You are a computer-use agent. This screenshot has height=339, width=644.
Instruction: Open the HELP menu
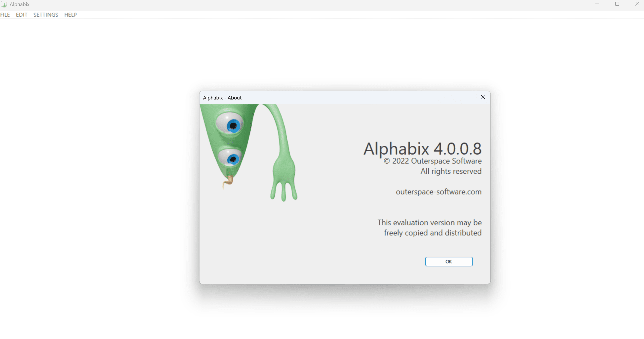tap(70, 15)
